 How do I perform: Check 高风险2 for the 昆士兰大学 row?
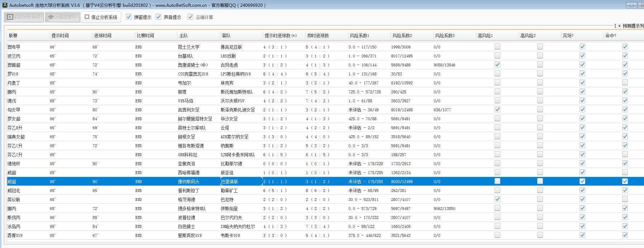tap(540, 47)
